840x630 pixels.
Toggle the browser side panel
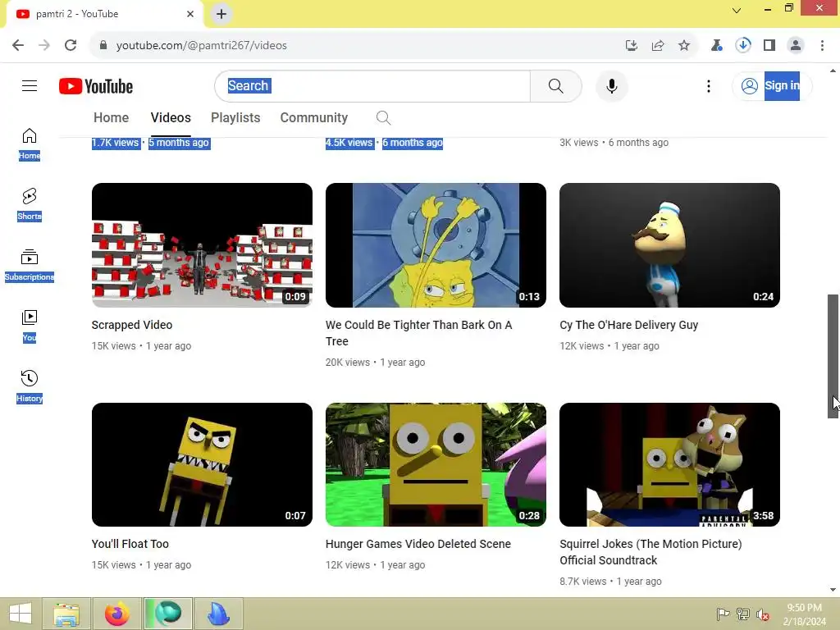click(x=769, y=46)
